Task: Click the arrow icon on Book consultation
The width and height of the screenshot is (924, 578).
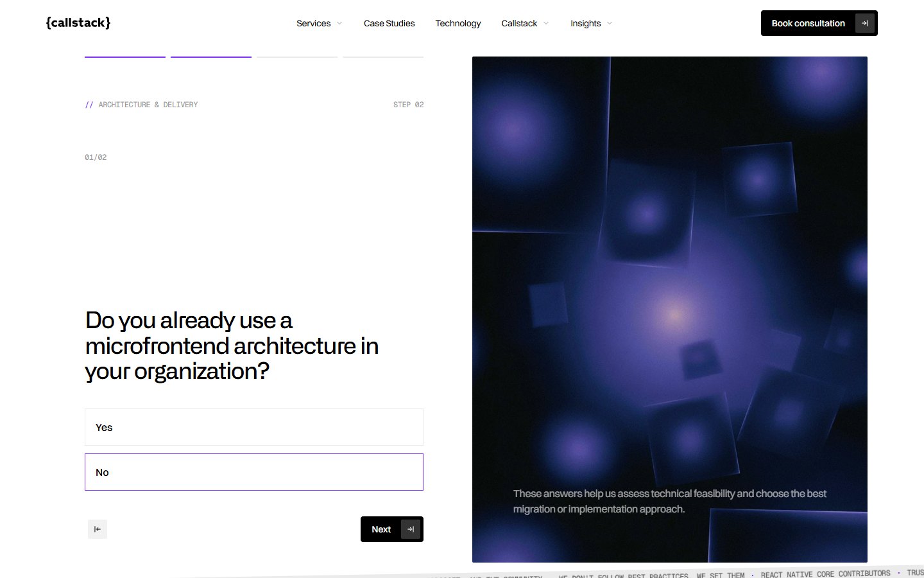Action: (865, 23)
